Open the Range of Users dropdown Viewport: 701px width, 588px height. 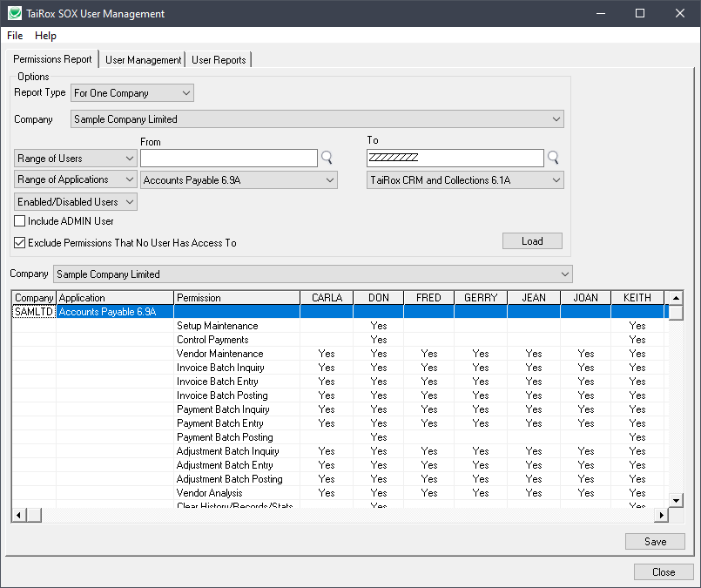[76, 159]
